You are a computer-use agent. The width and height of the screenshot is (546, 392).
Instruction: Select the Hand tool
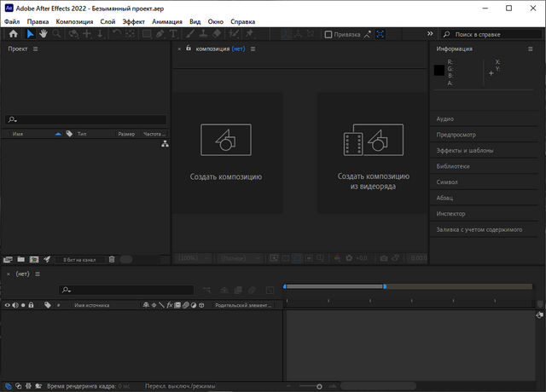coord(43,34)
